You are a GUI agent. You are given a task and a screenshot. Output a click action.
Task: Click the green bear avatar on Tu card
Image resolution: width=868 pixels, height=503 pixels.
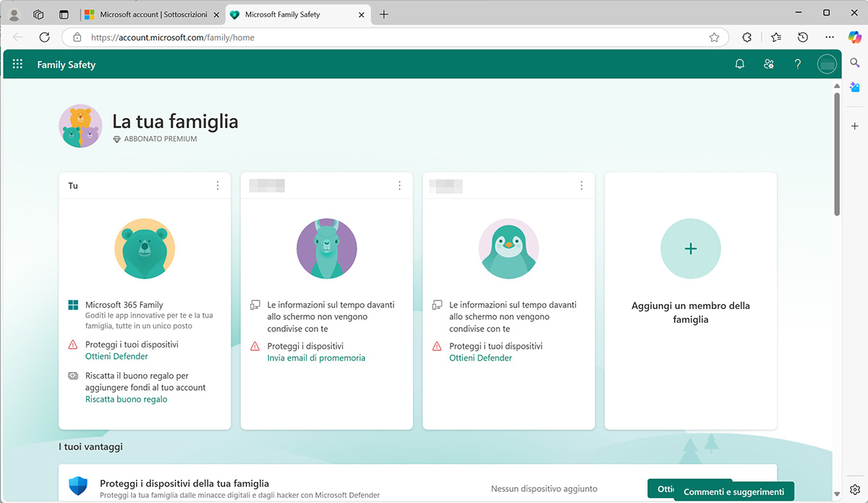pos(145,248)
